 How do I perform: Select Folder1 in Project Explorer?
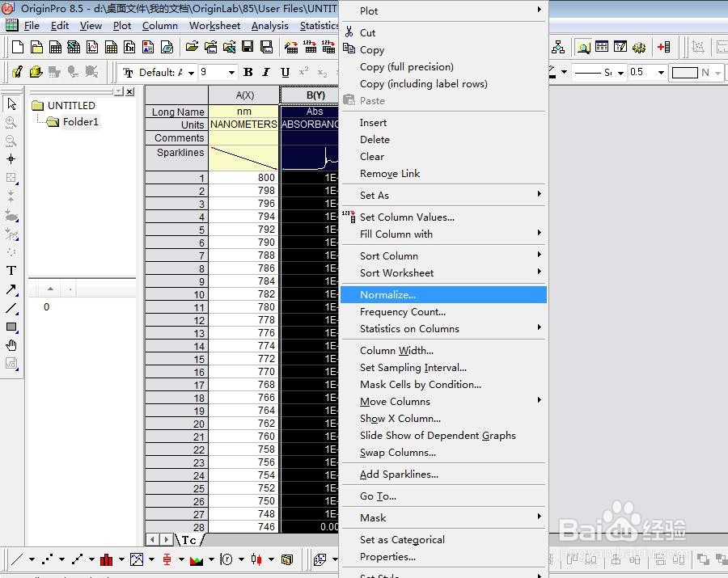coord(80,122)
